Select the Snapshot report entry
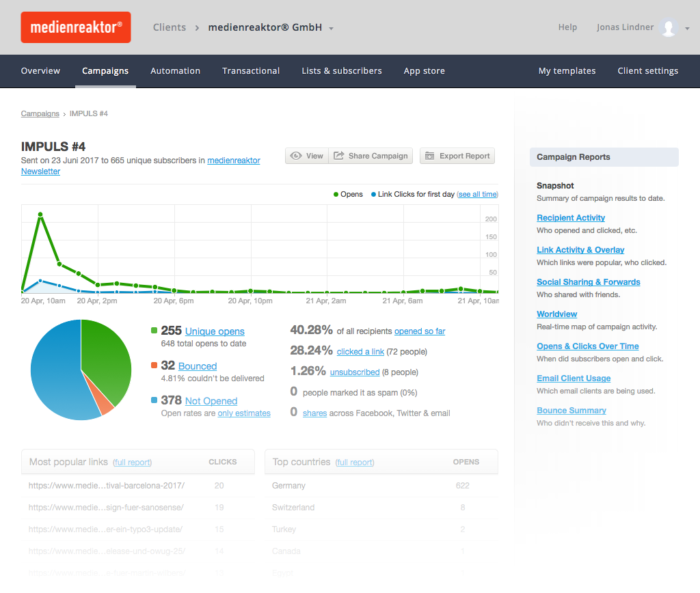This screenshot has width=700, height=593. click(555, 186)
